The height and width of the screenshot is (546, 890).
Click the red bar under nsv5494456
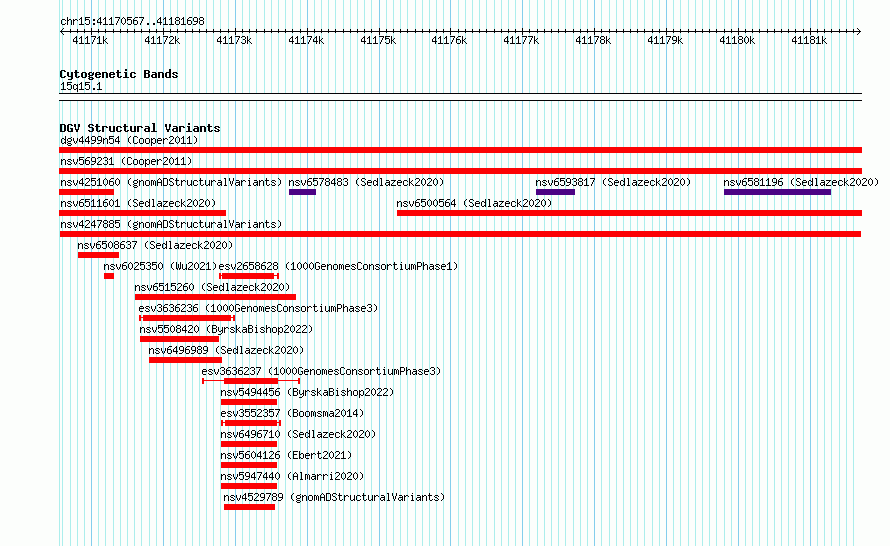[249, 402]
